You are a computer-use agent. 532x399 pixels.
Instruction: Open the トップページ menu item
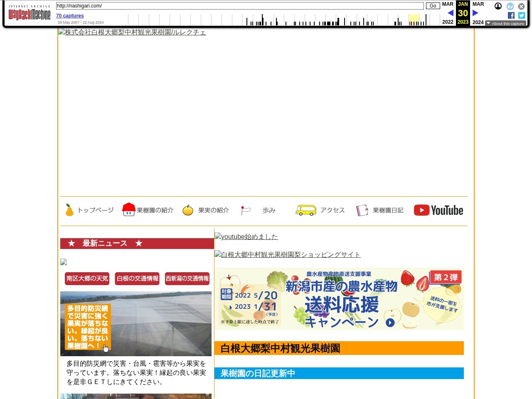pos(95,210)
